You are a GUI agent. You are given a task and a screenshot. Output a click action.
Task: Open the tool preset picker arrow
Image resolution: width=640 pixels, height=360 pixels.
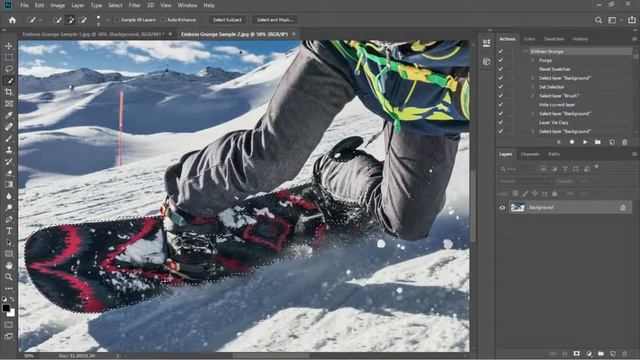tap(40, 20)
